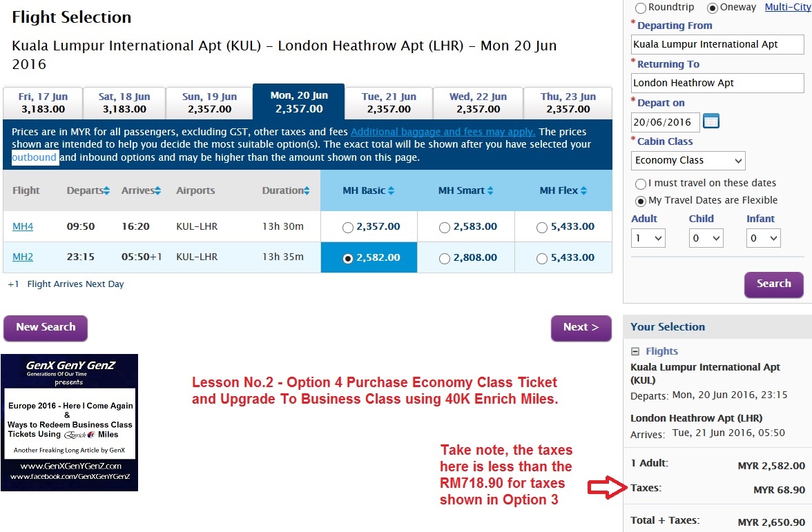812x532 pixels.
Task: Click the GenX GenY GenZ article thumbnail
Action: [x=70, y=422]
